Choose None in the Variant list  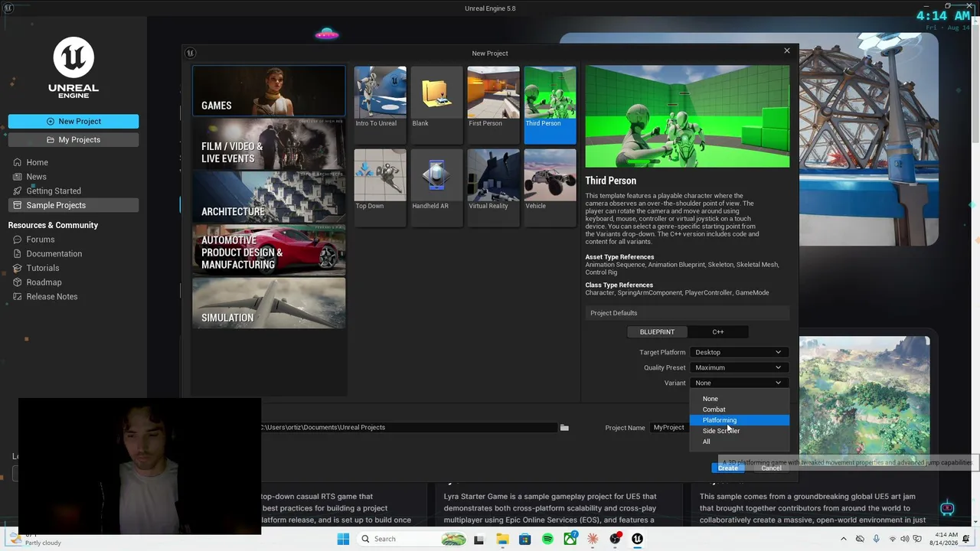pos(739,399)
